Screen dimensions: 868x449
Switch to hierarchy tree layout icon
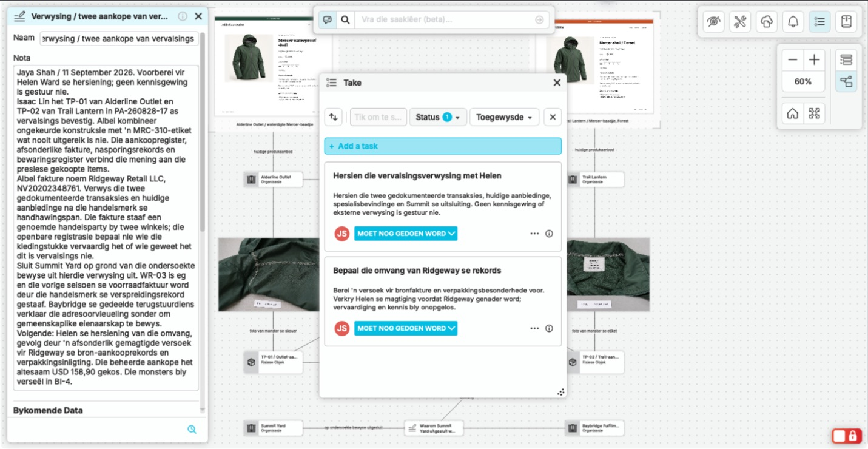click(x=846, y=81)
